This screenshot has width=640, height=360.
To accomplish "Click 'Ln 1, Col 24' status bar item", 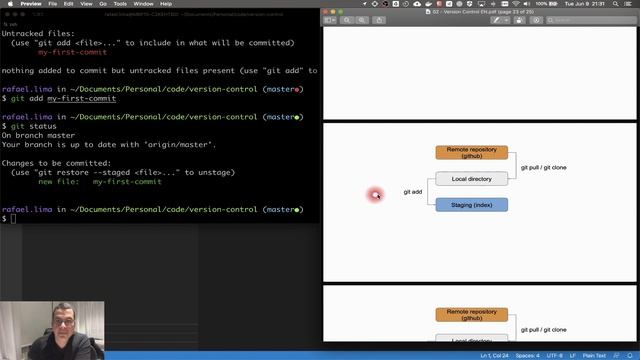I will click(495, 356).
